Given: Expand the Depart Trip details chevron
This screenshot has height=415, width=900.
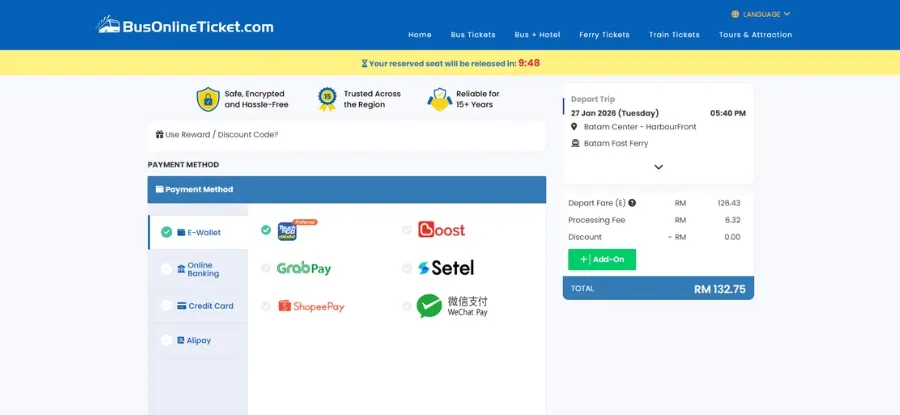Looking at the screenshot, I should [658, 167].
